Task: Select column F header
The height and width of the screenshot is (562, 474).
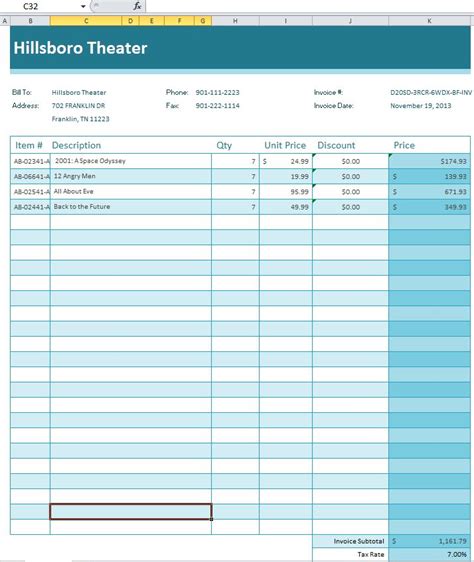Action: coord(179,21)
